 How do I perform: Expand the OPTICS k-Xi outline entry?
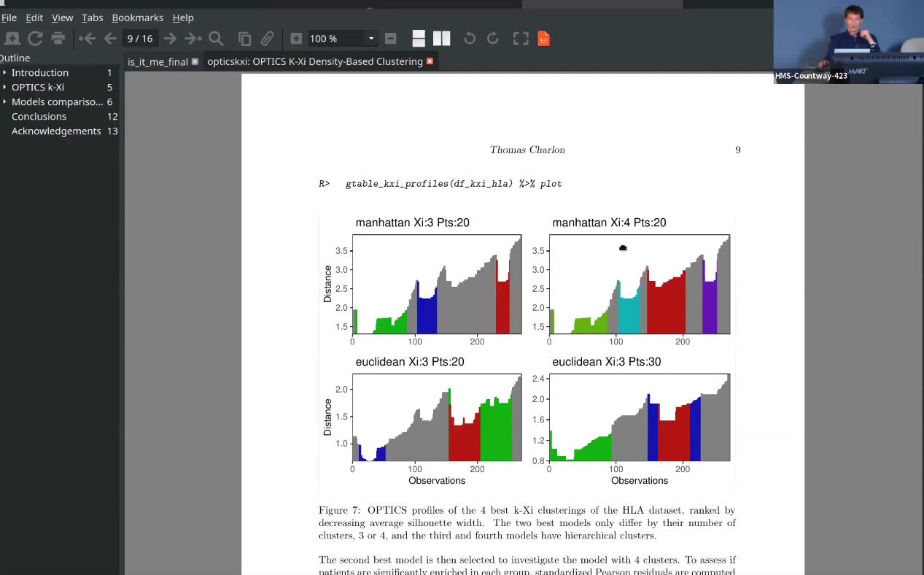pyautogui.click(x=4, y=87)
